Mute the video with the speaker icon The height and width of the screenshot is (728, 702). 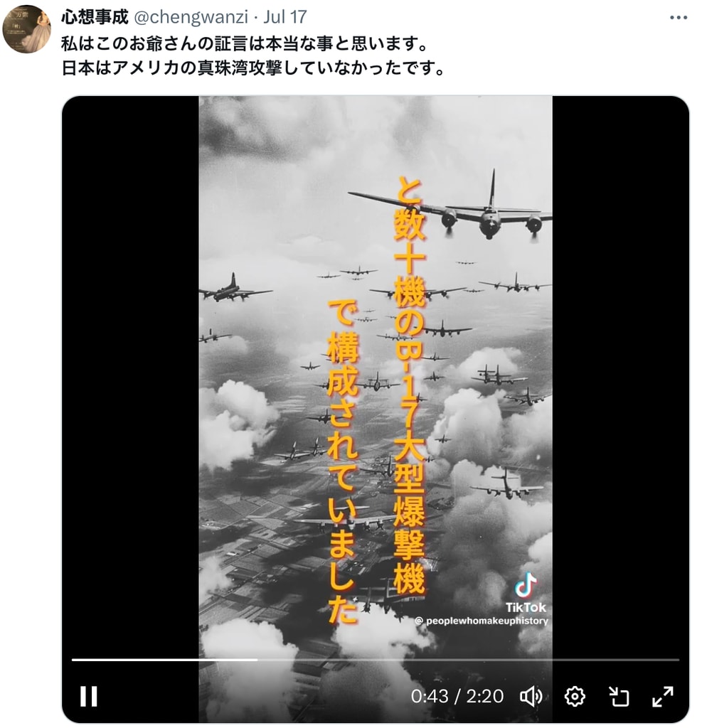tap(531, 696)
